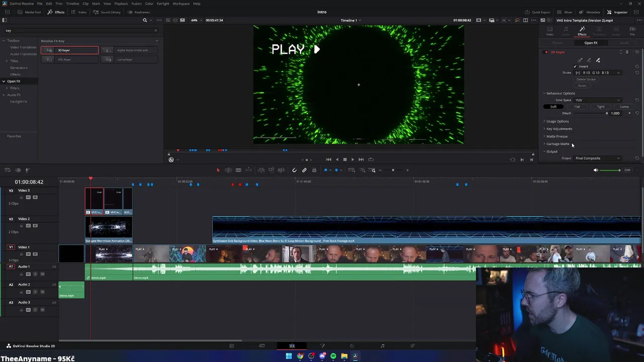Open Spotify from the Windows taskbar
Viewport: 644px width, 362px height.
(x=333, y=356)
